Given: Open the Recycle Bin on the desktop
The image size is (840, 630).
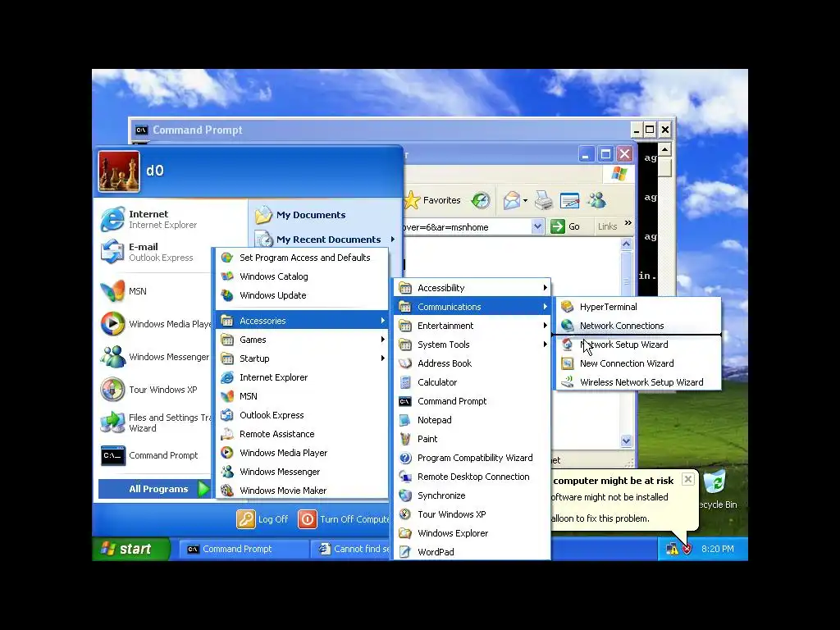Looking at the screenshot, I should tap(716, 490).
